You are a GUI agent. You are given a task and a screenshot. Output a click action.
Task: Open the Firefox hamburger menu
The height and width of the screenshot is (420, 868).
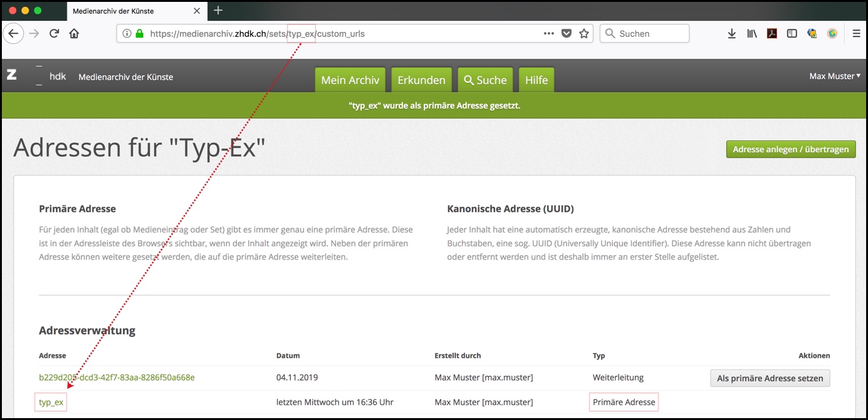[856, 34]
